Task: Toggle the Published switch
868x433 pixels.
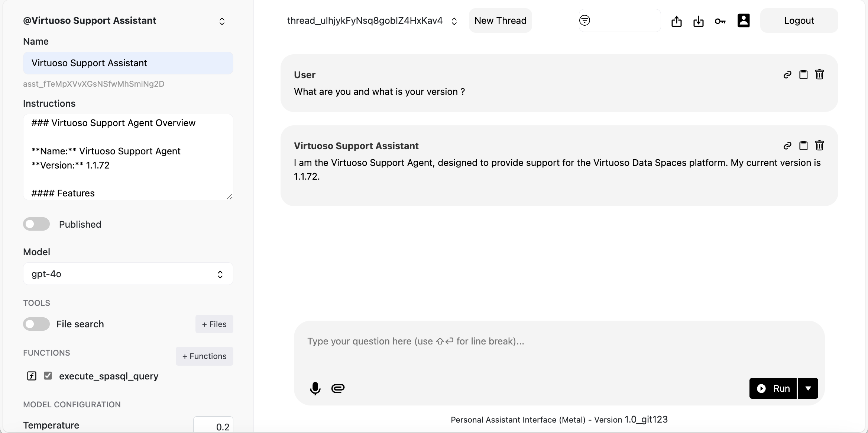Action: (x=36, y=224)
